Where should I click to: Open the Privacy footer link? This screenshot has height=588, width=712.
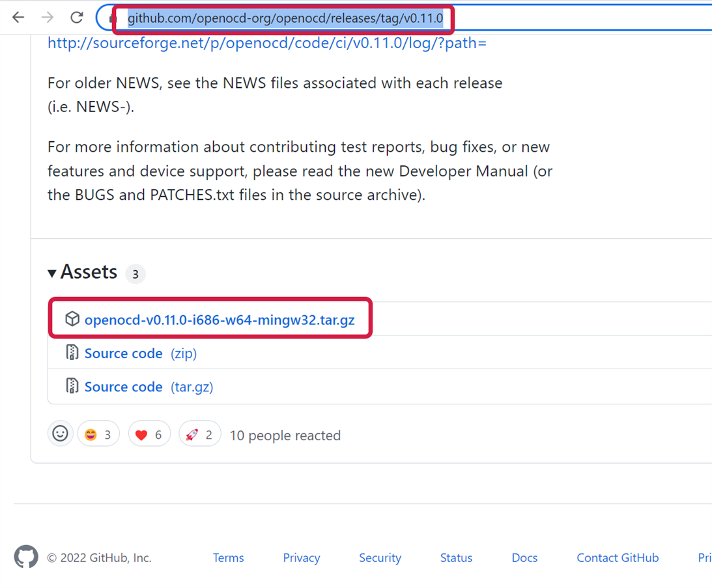click(x=302, y=557)
